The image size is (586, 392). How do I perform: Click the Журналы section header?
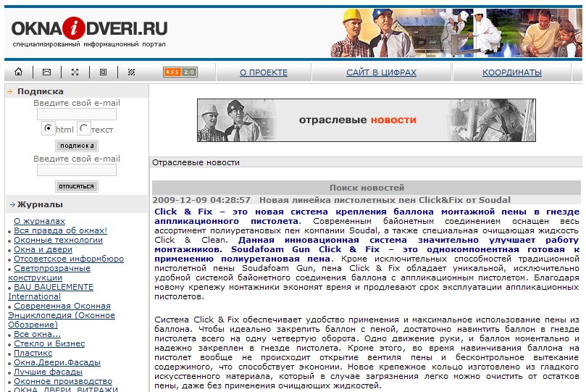(x=77, y=204)
